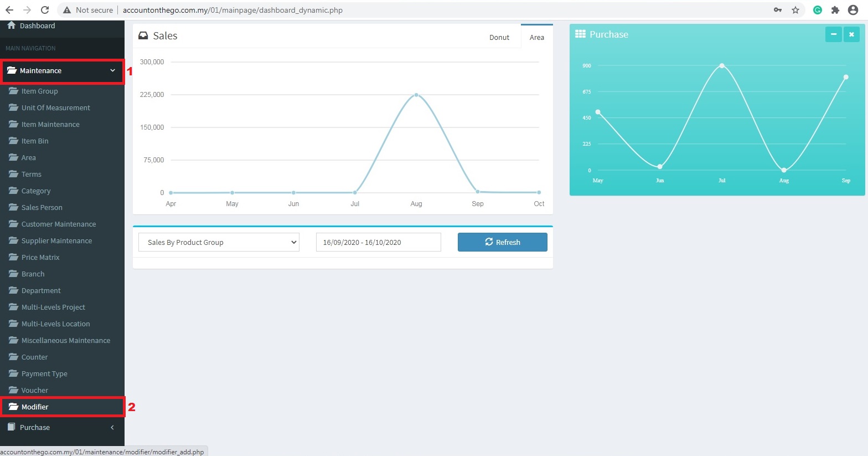Click the saved passwords key icon
Viewport: 868px width, 456px height.
tap(778, 10)
